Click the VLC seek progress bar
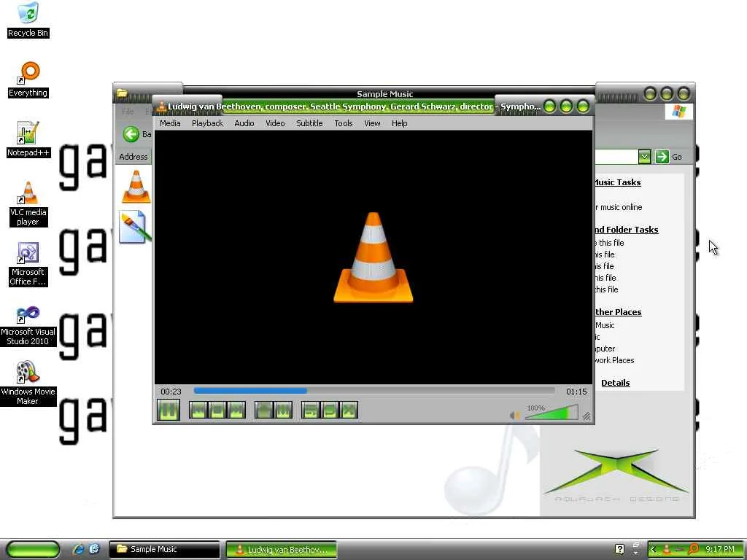The image size is (747, 560). coord(374,391)
